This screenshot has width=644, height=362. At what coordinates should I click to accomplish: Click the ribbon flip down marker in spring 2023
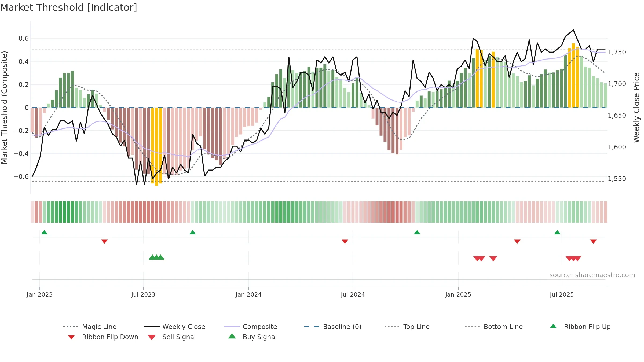[104, 242]
